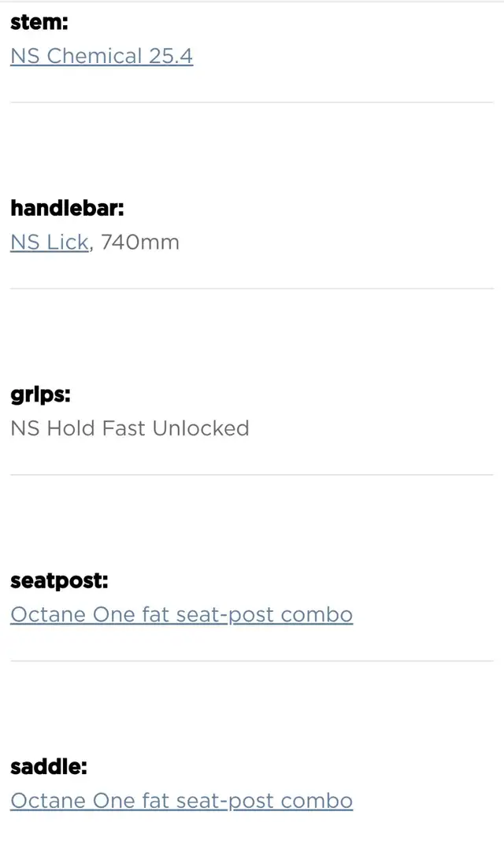
Task: Click the divider line below the grips section
Action: [x=251, y=475]
